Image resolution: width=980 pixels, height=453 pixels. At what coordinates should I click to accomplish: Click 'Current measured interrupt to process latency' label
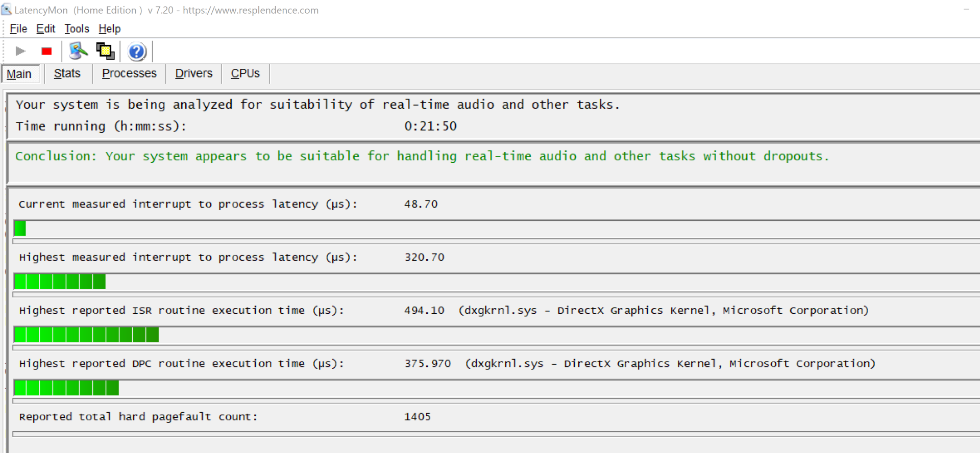(x=188, y=204)
